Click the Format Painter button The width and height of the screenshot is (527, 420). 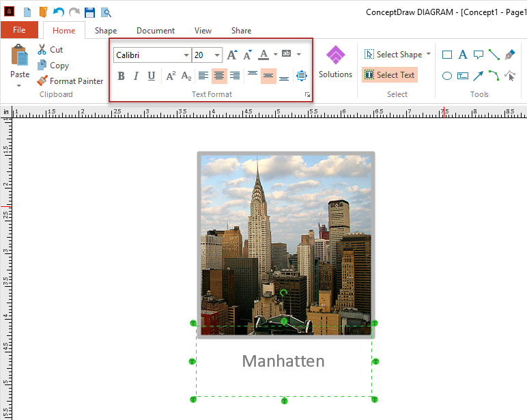[70, 81]
